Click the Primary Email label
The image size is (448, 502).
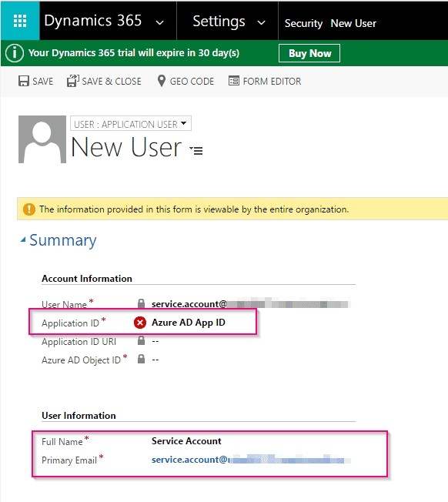(69, 460)
